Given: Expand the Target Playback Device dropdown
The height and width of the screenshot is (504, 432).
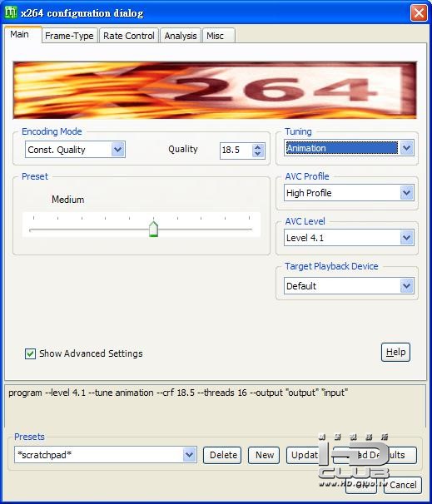Looking at the screenshot, I should click(x=349, y=286).
